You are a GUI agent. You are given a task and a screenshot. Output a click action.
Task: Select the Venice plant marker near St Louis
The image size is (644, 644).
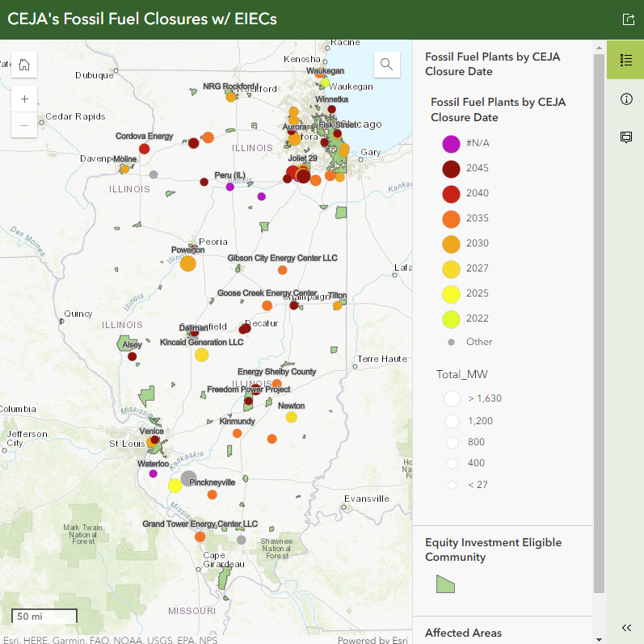154,440
